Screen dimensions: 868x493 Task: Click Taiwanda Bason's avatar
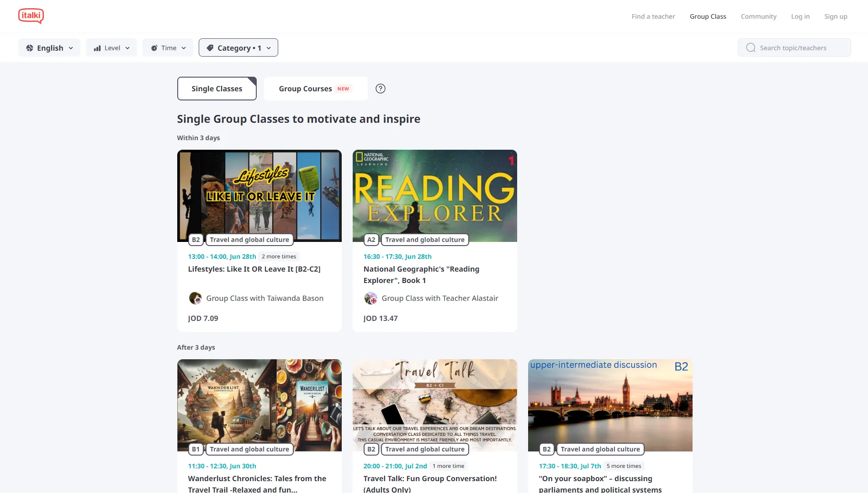click(195, 298)
